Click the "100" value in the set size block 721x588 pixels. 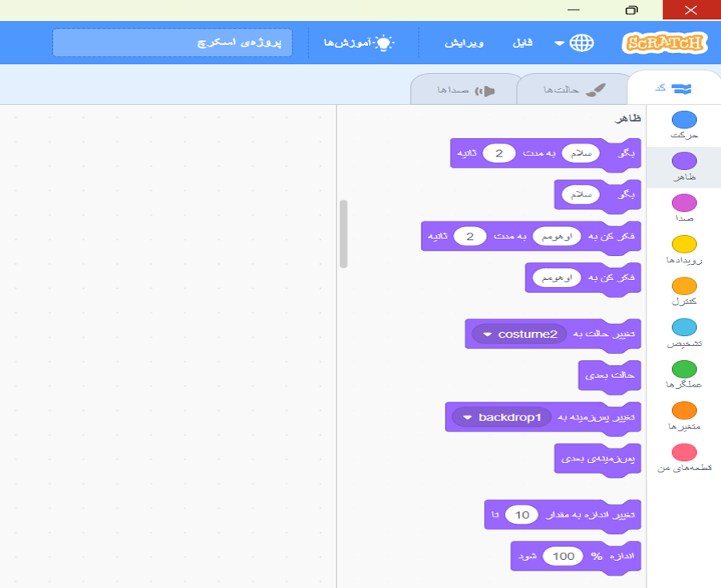pyautogui.click(x=563, y=556)
